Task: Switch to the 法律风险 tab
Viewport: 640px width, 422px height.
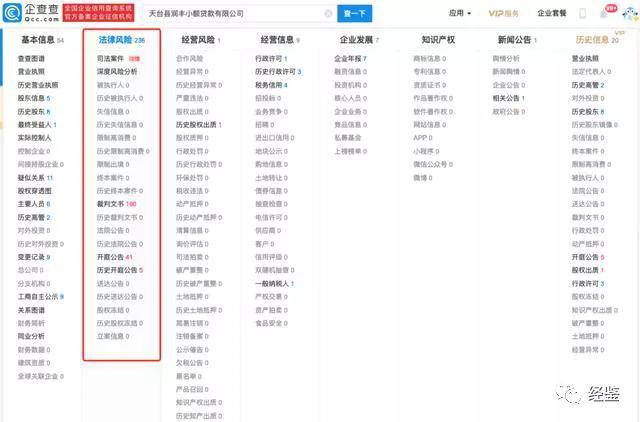Action: pyautogui.click(x=122, y=40)
